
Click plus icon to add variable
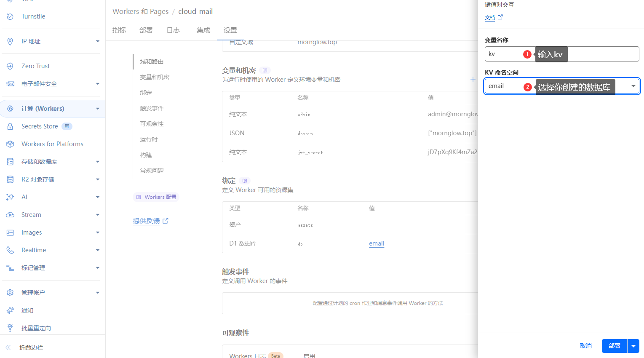pyautogui.click(x=473, y=79)
